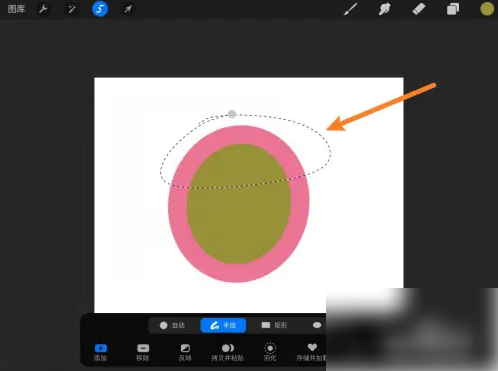Select the Brush tool
Viewport: 498px width, 371px height.
coord(350,9)
